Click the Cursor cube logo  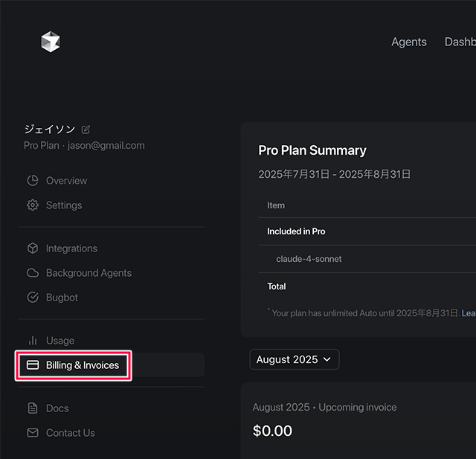point(50,42)
